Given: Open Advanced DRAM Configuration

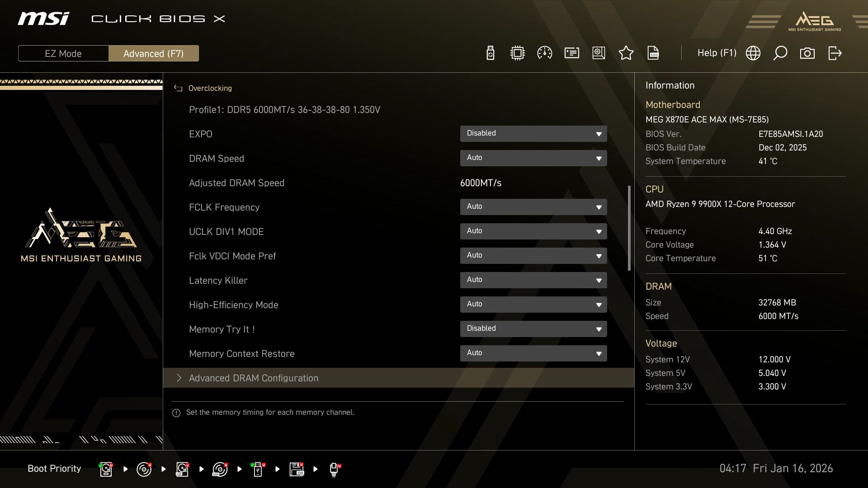Looking at the screenshot, I should coord(253,378).
